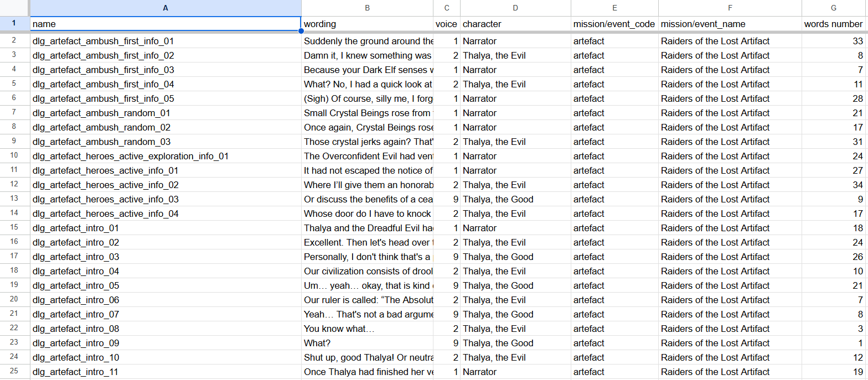Image resolution: width=868 pixels, height=380 pixels.
Task: Click the fill handle on cell A1
Action: point(301,31)
